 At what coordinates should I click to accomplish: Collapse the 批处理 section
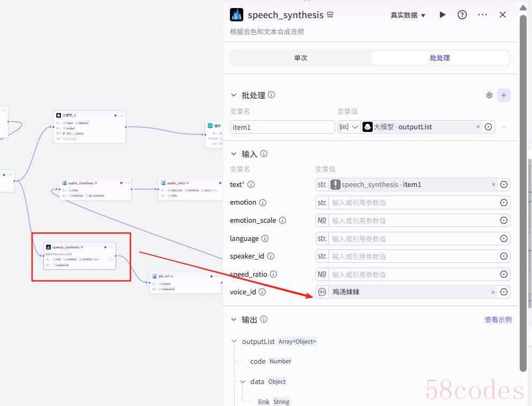234,95
